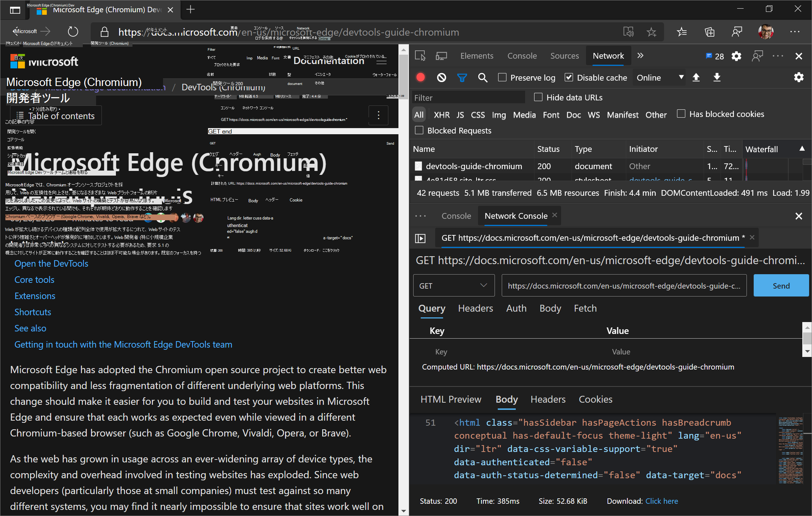The image size is (812, 516).
Task: View site information lock icon
Action: click(104, 32)
